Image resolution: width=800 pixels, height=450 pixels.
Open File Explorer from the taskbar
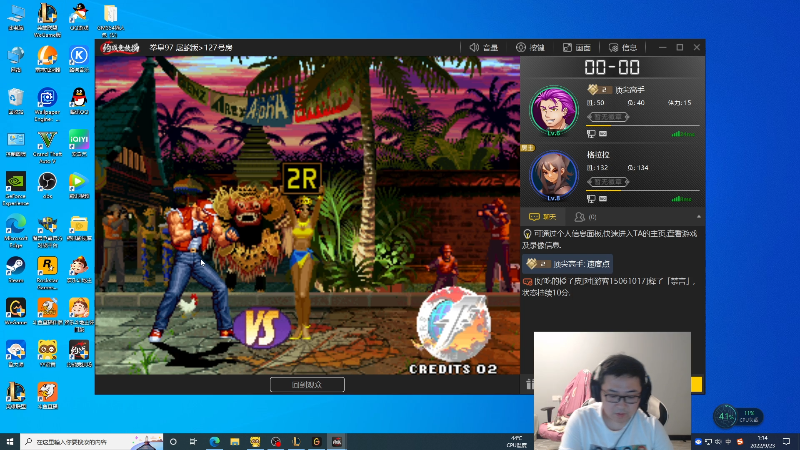[235, 441]
